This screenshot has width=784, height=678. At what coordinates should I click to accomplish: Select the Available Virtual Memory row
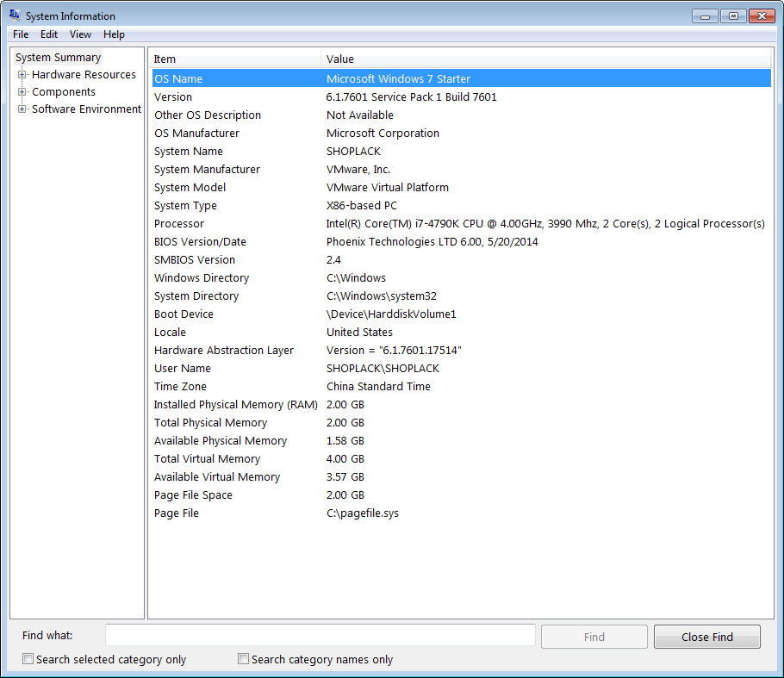tap(462, 477)
